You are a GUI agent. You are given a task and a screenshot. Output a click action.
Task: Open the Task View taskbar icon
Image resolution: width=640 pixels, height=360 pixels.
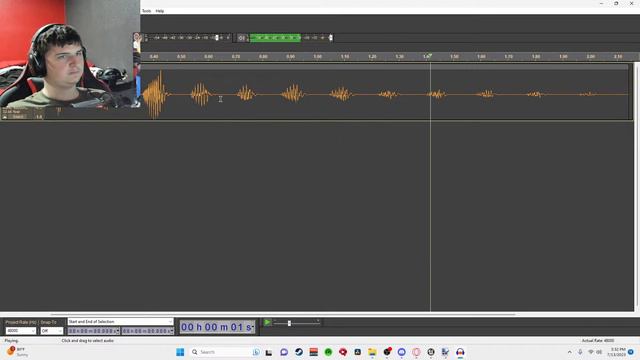pos(269,352)
